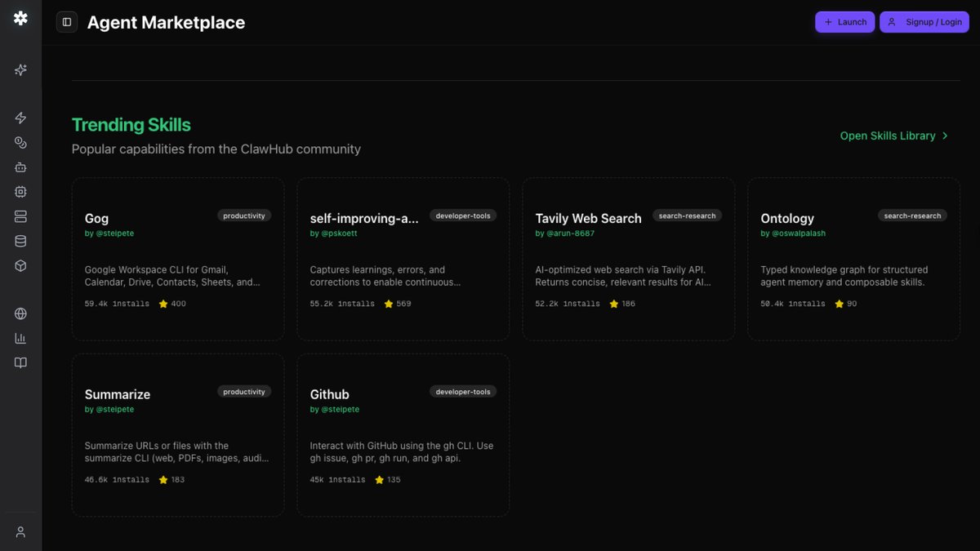Open the Summarize skill title
The height and width of the screenshot is (551, 980).
[118, 394]
